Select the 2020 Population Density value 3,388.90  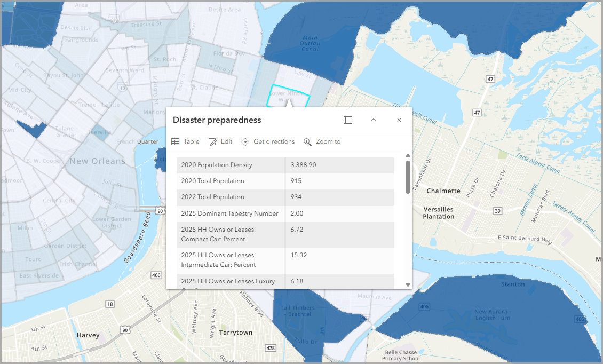tap(304, 165)
